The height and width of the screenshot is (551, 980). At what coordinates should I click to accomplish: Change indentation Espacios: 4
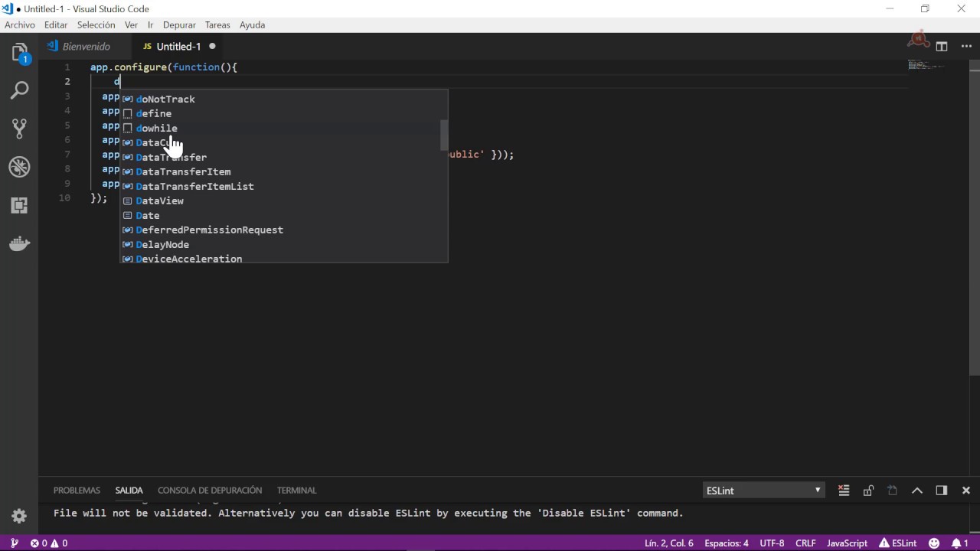pyautogui.click(x=727, y=543)
